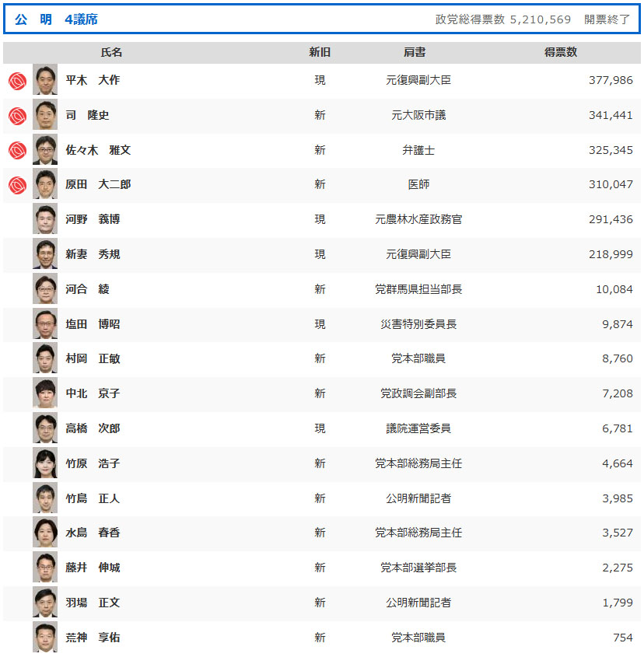Image resolution: width=644 pixels, height=657 pixels.
Task: Click vote count 218,999
Action: pyautogui.click(x=611, y=254)
